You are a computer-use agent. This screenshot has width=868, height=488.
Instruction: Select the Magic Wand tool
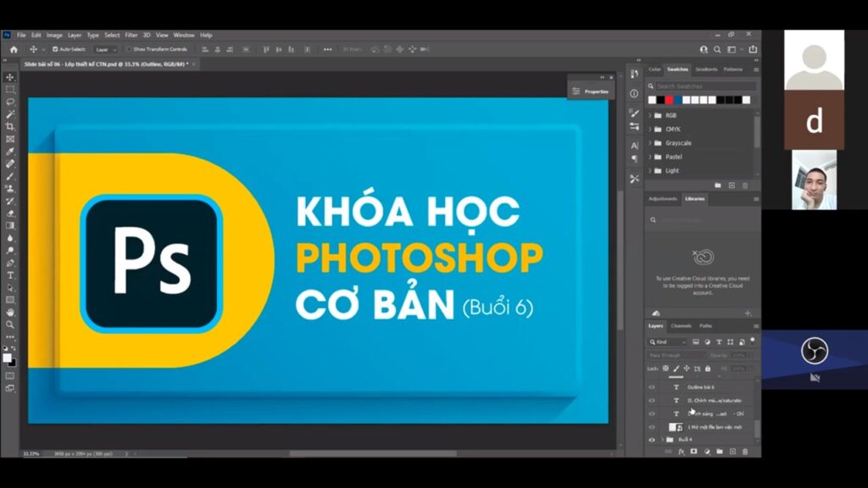click(10, 114)
